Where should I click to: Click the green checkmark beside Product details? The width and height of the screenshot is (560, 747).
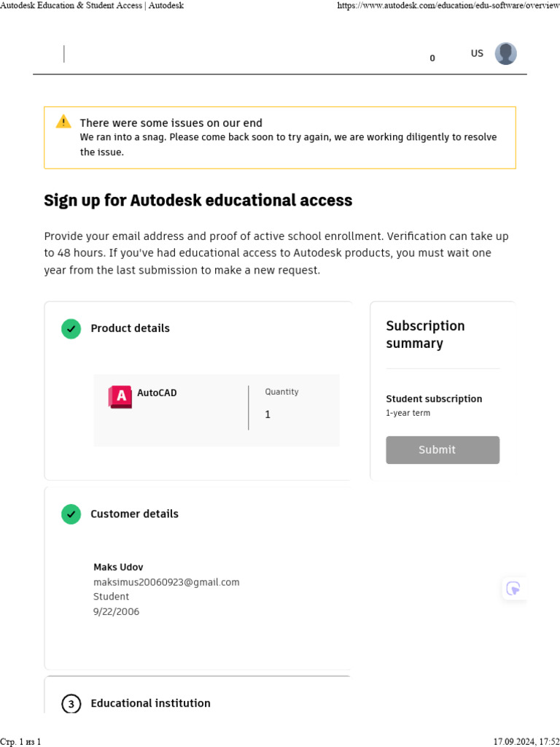(x=71, y=329)
